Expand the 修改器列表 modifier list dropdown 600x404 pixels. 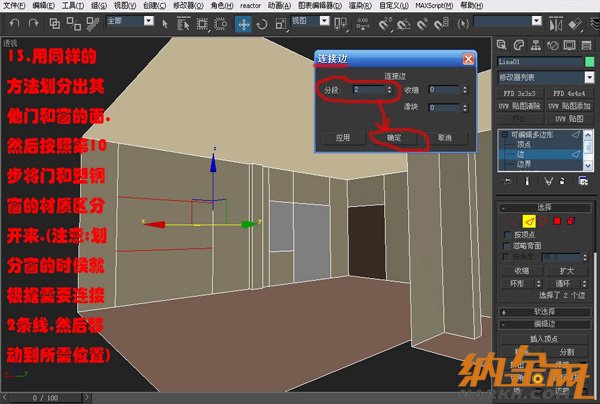click(589, 78)
